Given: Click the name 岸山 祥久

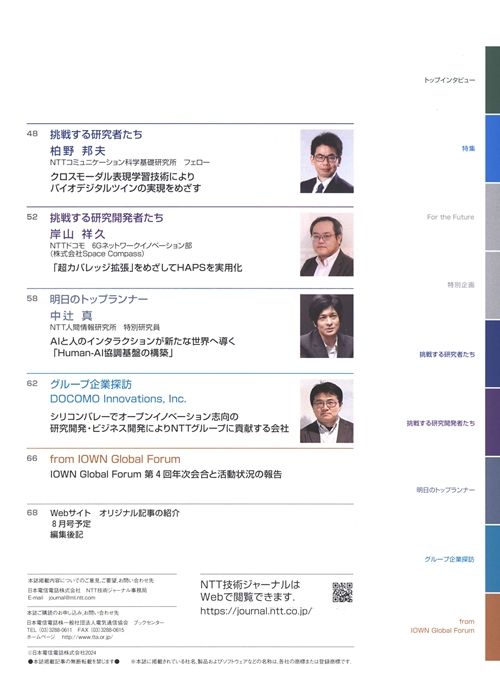Looking at the screenshot, I should point(78,234).
